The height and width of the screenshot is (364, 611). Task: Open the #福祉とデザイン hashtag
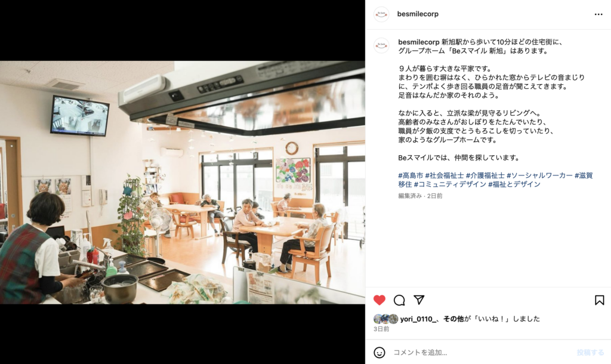coord(514,184)
